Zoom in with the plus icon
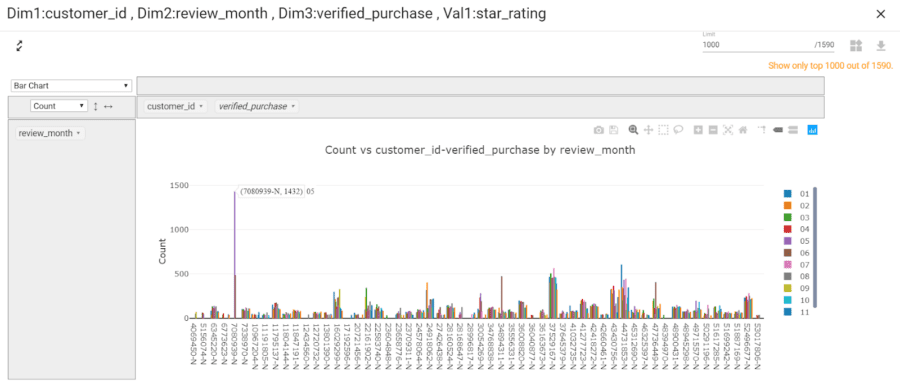900x385 pixels. pos(698,130)
